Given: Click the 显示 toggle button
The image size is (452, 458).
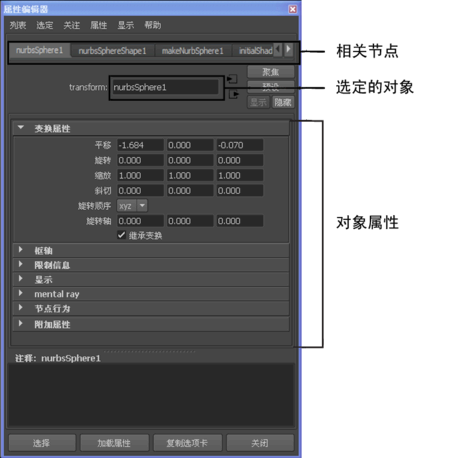Looking at the screenshot, I should [258, 102].
